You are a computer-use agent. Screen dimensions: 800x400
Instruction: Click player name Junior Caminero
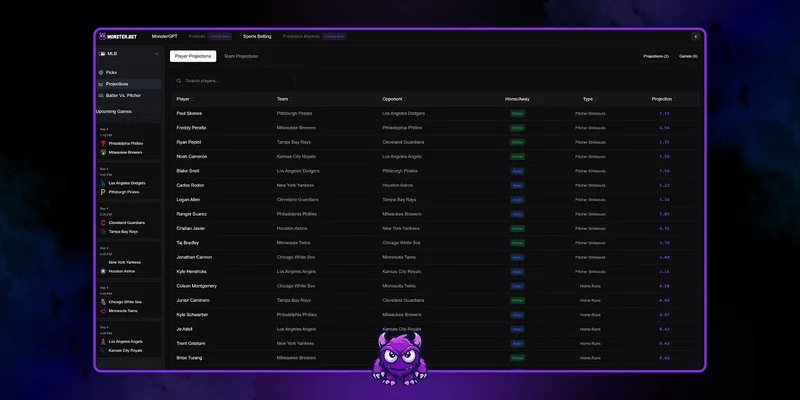pos(193,301)
